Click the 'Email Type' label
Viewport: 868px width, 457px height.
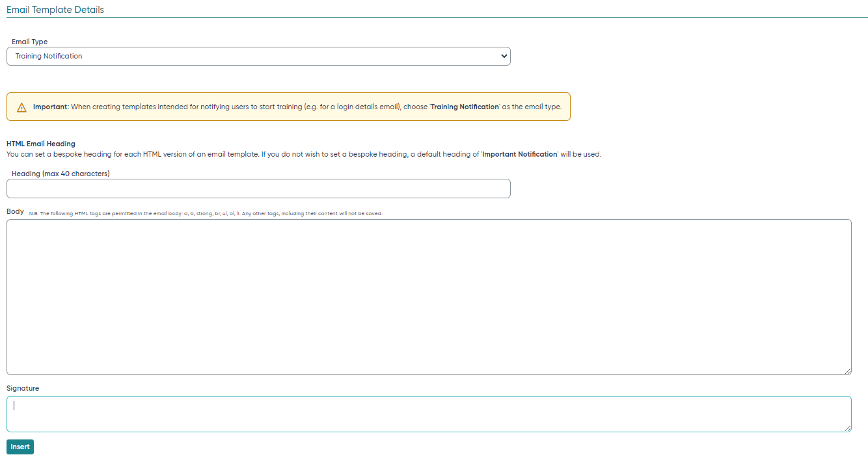coord(29,42)
